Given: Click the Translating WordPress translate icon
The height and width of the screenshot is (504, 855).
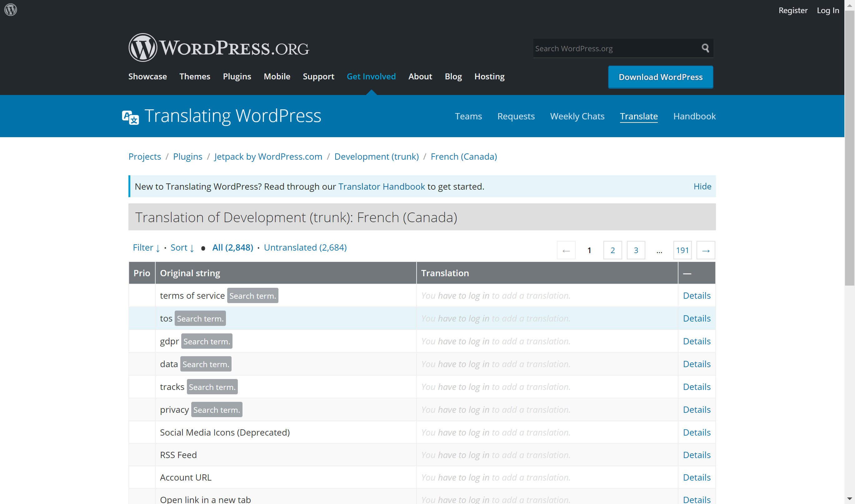Looking at the screenshot, I should click(x=130, y=117).
